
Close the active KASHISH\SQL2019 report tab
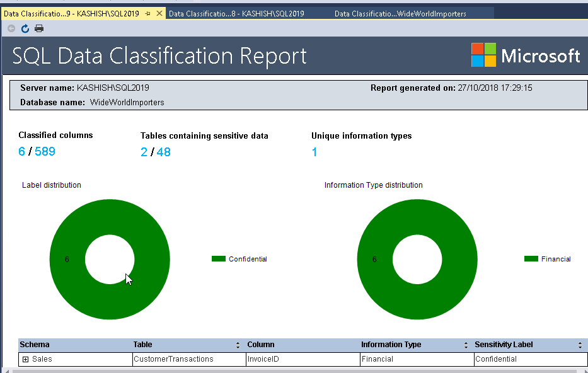pyautogui.click(x=159, y=13)
